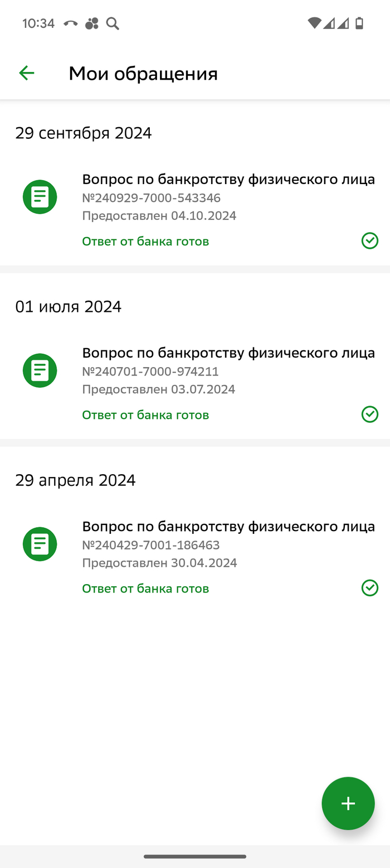Tap document icon of request №240701-7000-974211
Image resolution: width=390 pixels, height=868 pixels.
point(40,370)
